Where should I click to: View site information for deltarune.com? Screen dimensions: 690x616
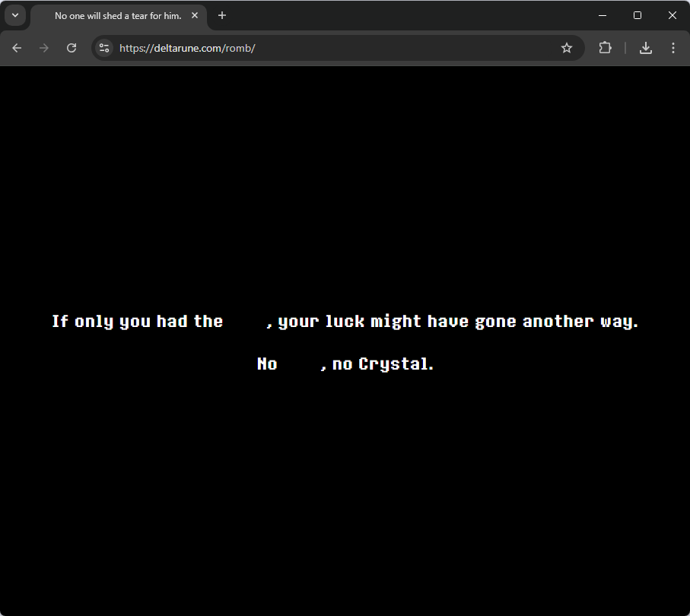tap(104, 48)
